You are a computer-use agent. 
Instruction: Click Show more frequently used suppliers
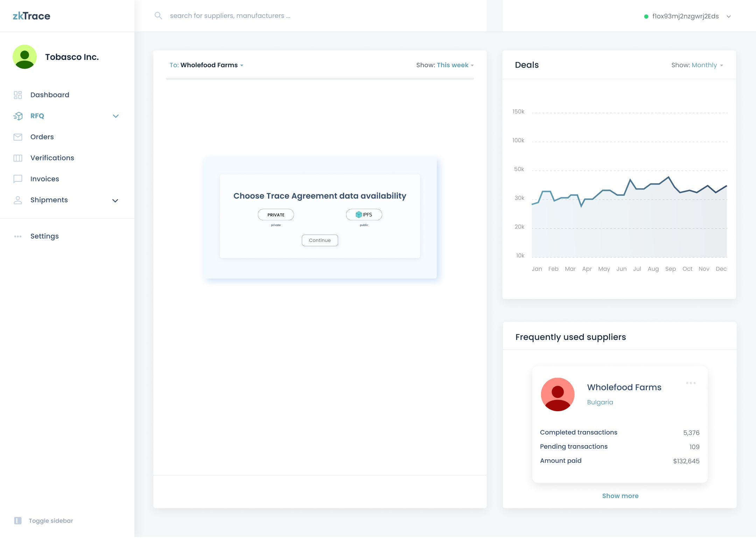pos(620,496)
